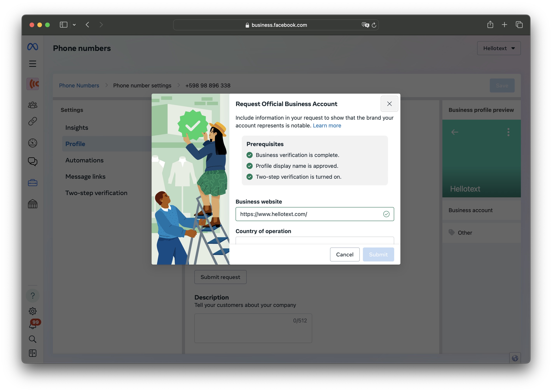The width and height of the screenshot is (552, 392).
Task: Click the Other category label in preview
Action: pos(465,233)
